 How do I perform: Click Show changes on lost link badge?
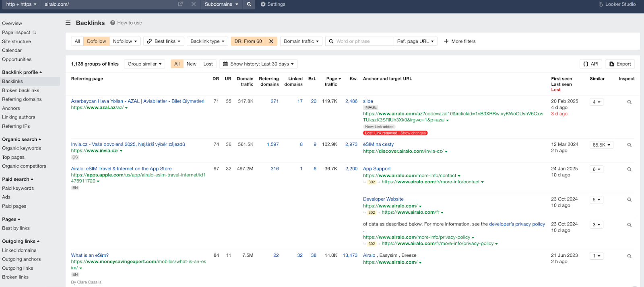point(413,133)
